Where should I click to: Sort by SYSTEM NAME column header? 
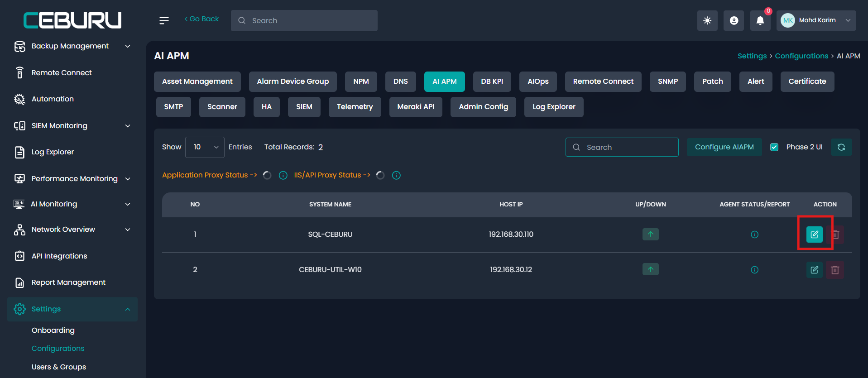(x=330, y=205)
